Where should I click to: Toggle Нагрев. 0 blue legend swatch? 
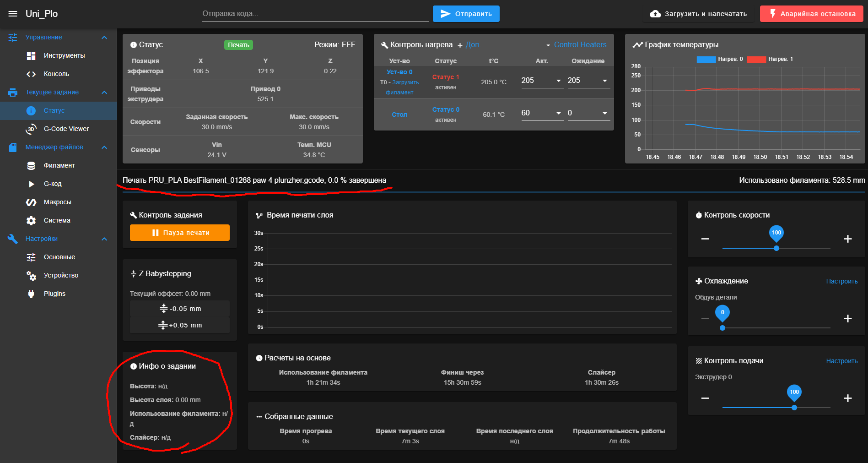pos(706,59)
